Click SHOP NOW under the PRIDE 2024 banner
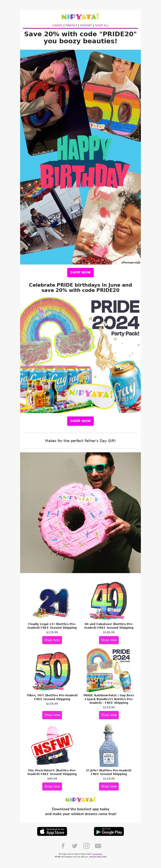Viewport: 161px width, 868px height. pyautogui.click(x=80, y=421)
